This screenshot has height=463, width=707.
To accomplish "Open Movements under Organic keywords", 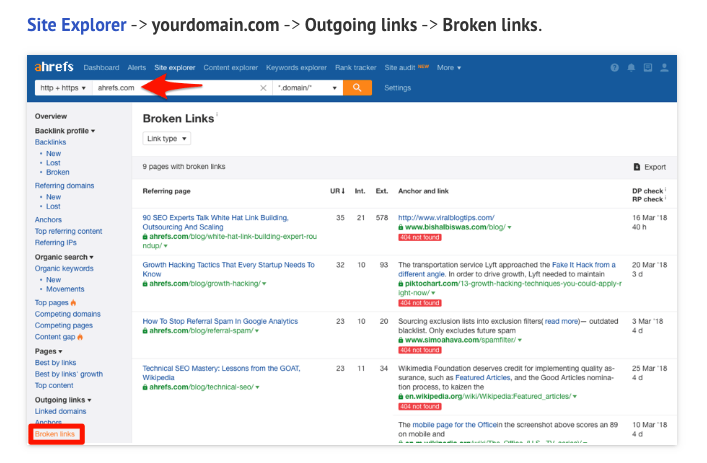I will point(65,289).
